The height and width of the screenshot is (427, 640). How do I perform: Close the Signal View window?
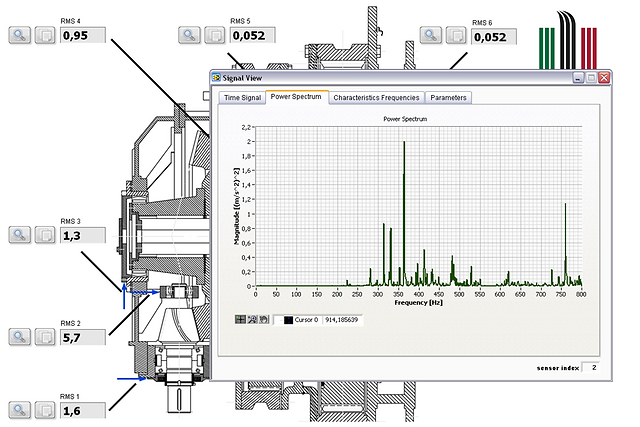click(x=604, y=78)
